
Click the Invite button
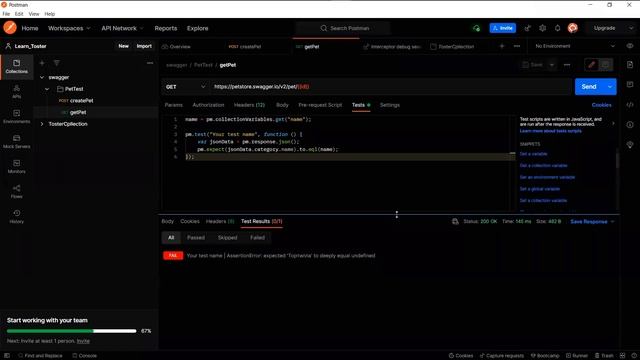[503, 28]
